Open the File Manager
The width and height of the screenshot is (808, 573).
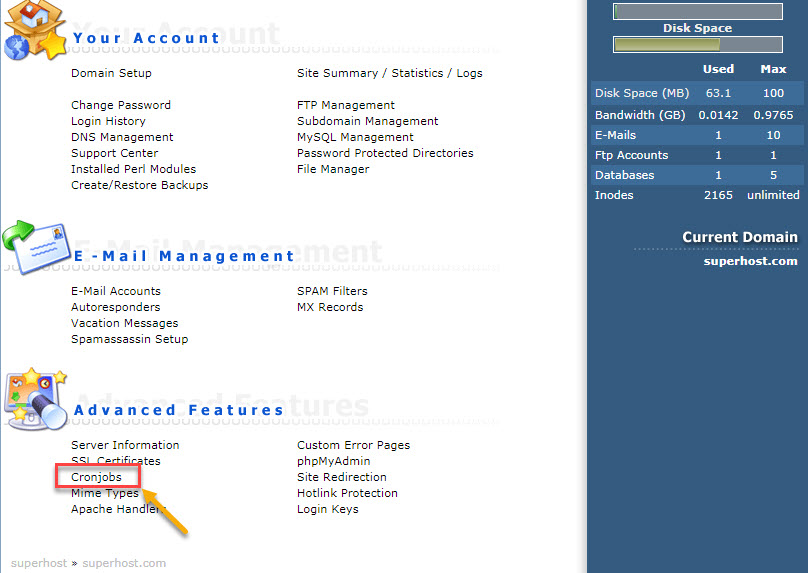(x=333, y=169)
